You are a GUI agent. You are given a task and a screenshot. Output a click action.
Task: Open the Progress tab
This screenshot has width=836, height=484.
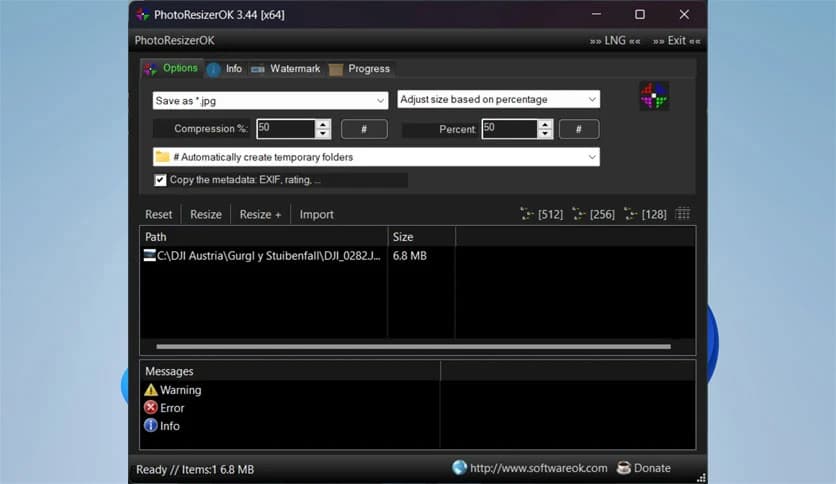pos(359,69)
